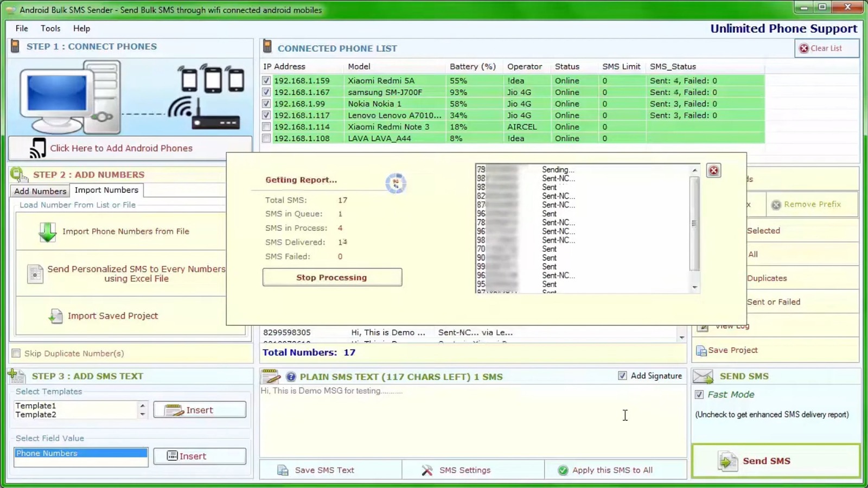Click the Save Project disk icon
The width and height of the screenshot is (868, 488).
(701, 351)
